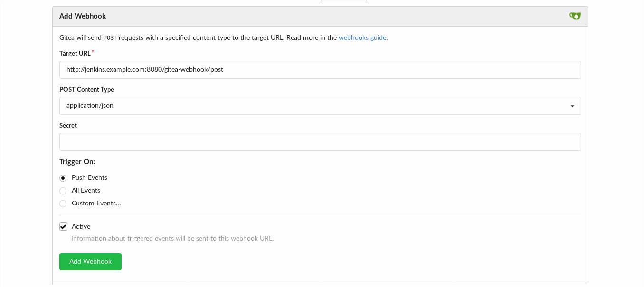
Task: Click the Target URL field label
Action: (x=75, y=53)
